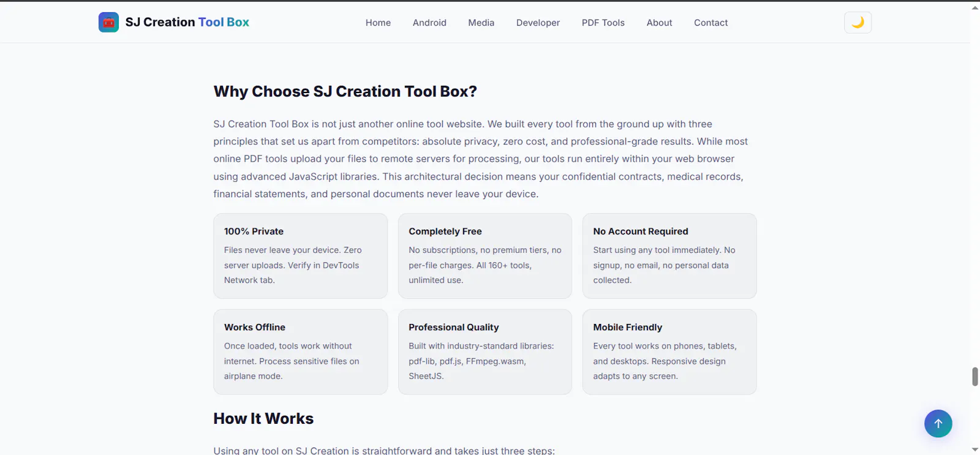Click the SJ Creation Tool Box title link
Viewport: 980px width, 455px height.
[x=187, y=22]
